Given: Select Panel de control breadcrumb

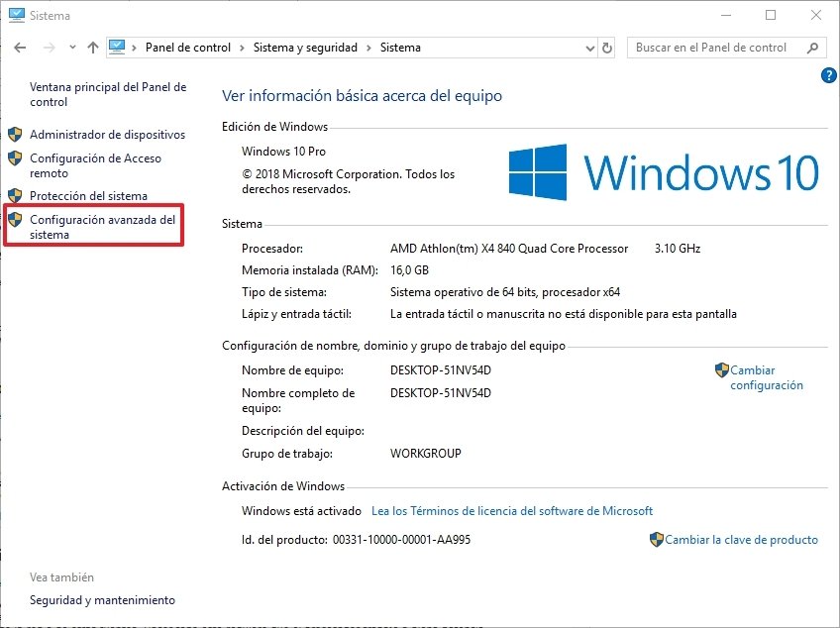Looking at the screenshot, I should coord(188,48).
